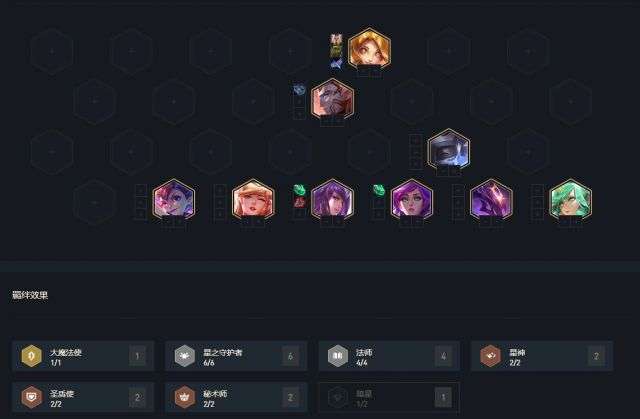
Task: Click the 法师 trait book icon
Action: coord(338,356)
